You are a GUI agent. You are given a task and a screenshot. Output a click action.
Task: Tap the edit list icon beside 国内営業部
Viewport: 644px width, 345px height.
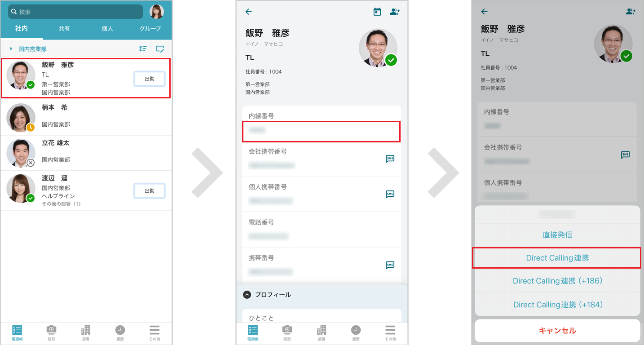click(x=160, y=49)
